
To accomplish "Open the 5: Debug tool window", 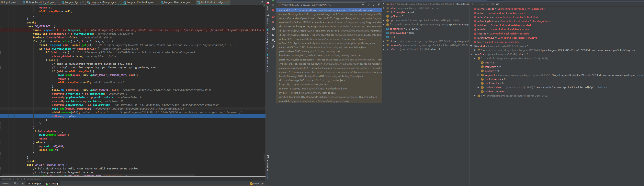I will point(51,183).
